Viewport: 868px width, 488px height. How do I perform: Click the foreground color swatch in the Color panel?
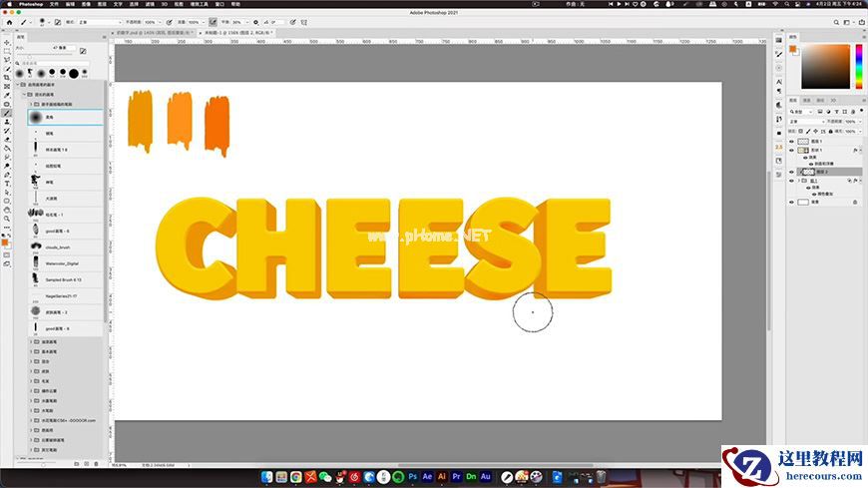tap(792, 49)
